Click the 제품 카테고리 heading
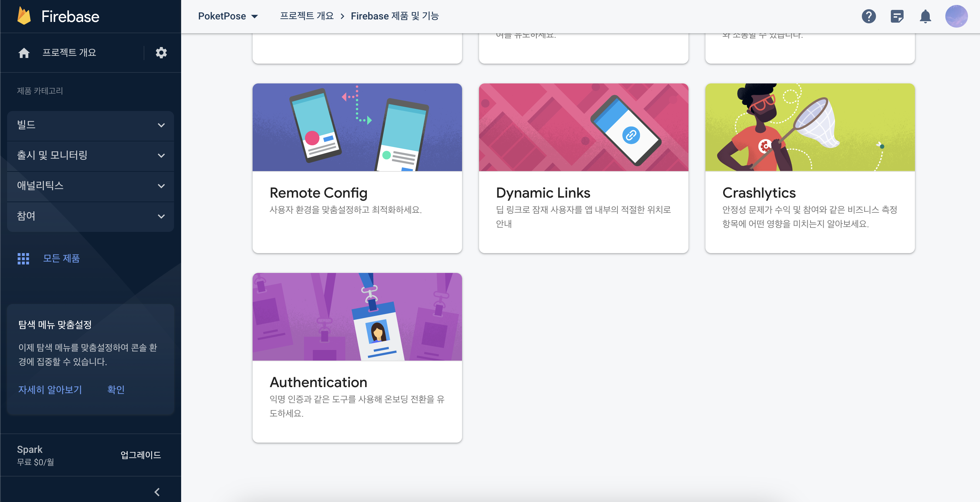 (40, 91)
